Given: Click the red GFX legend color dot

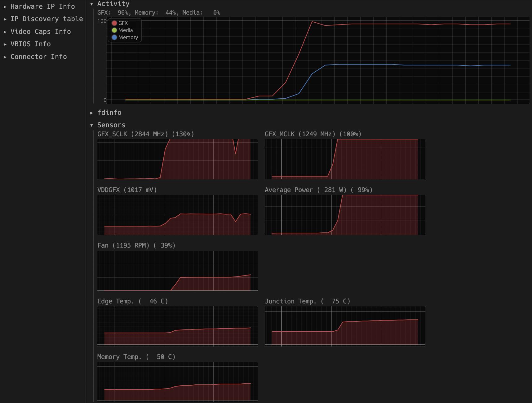Looking at the screenshot, I should tap(114, 23).
